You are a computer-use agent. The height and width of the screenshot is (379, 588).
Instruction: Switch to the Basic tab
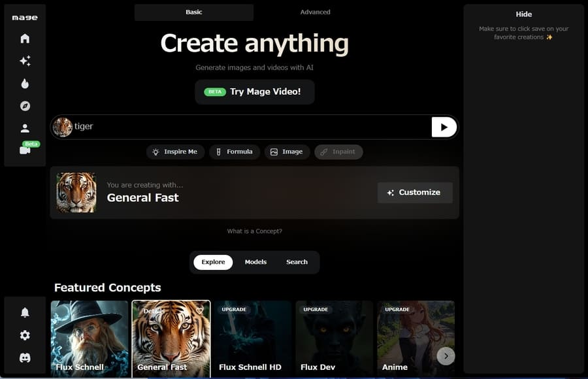[x=194, y=12]
